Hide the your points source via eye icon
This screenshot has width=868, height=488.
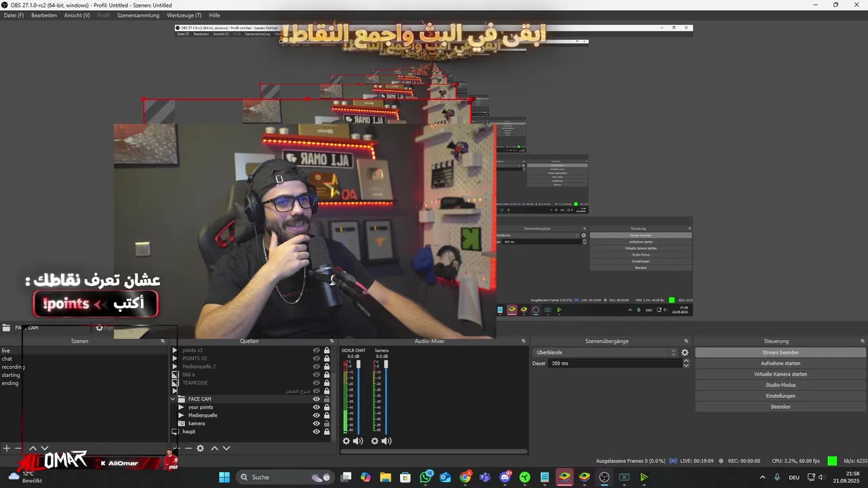coord(316,407)
